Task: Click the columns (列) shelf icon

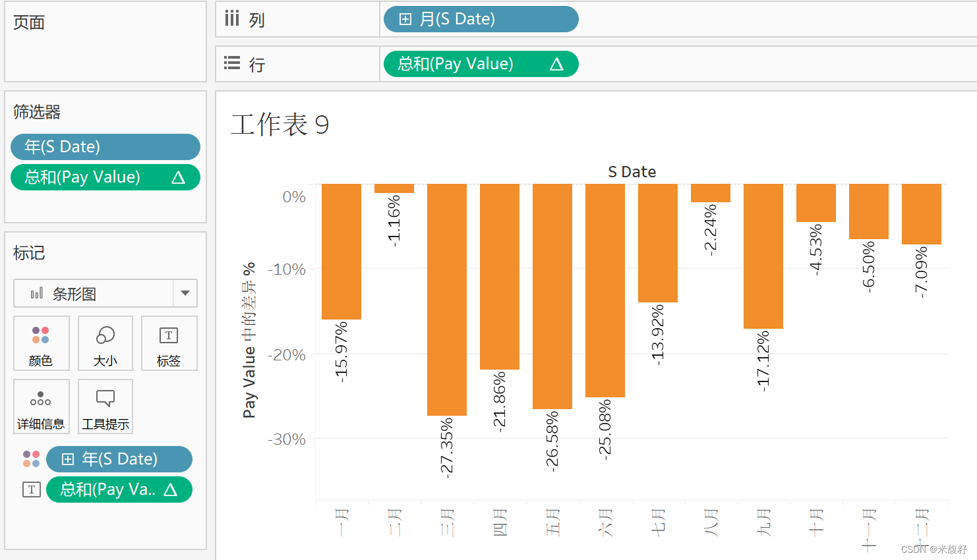Action: (232, 19)
